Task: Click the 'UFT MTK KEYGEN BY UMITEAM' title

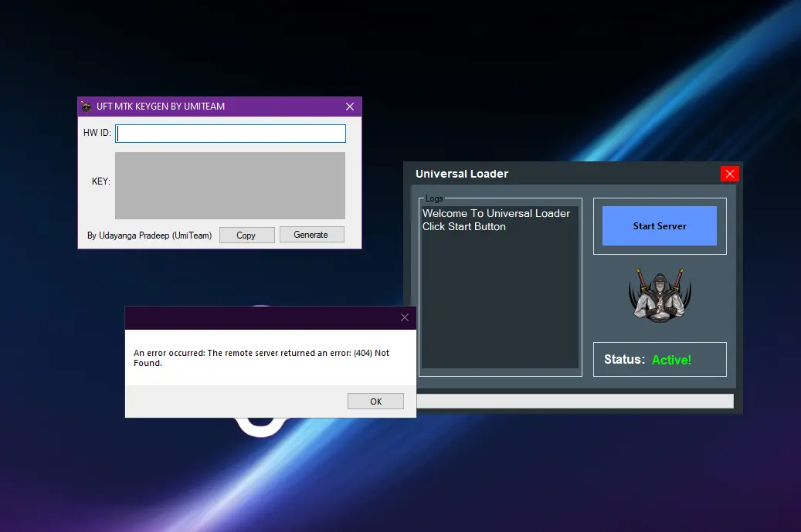Action: pyautogui.click(x=161, y=107)
